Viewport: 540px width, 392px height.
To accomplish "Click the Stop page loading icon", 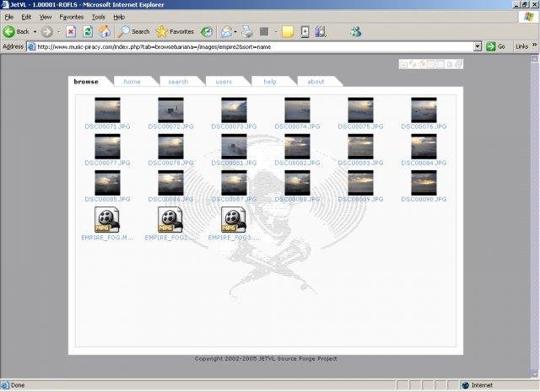I will (x=71, y=32).
